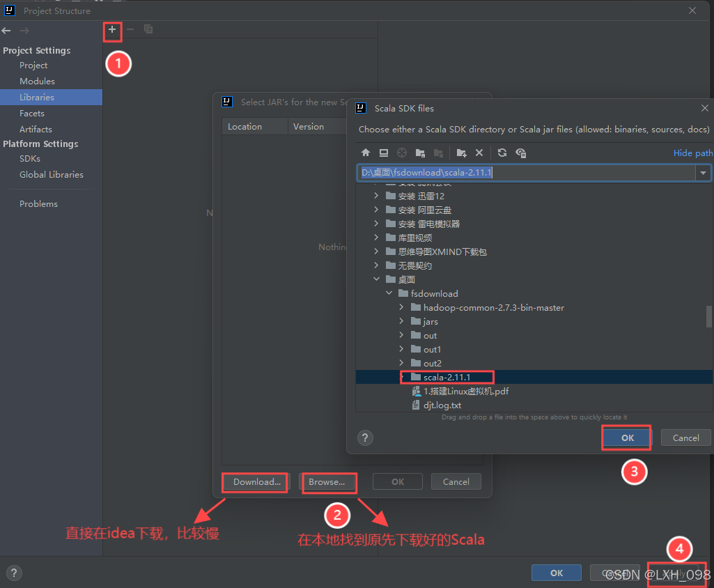
Task: Expand the 无畏契约 folder
Action: (376, 265)
